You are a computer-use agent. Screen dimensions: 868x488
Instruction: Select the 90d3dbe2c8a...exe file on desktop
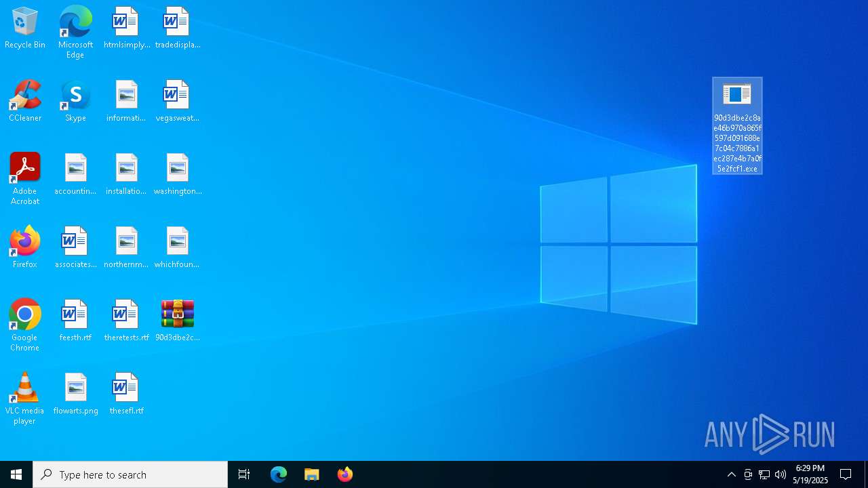(737, 126)
